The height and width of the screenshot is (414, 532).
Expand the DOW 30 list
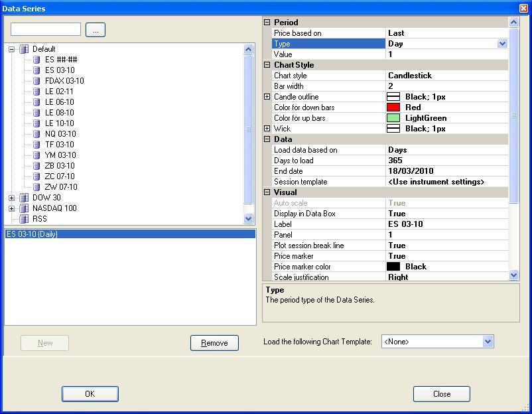(x=11, y=198)
